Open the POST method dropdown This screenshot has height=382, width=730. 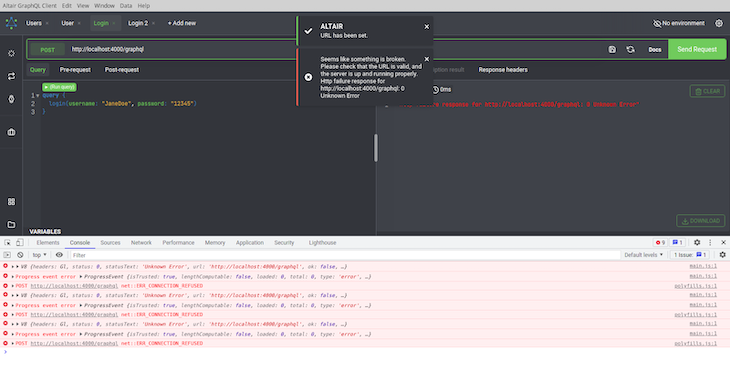[x=47, y=50]
